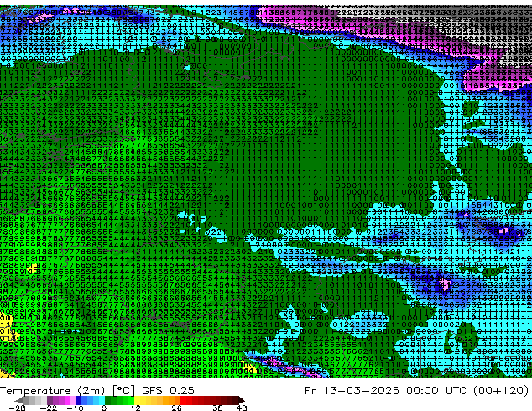
Task: Click the '12' legend value
Action: click(136, 408)
